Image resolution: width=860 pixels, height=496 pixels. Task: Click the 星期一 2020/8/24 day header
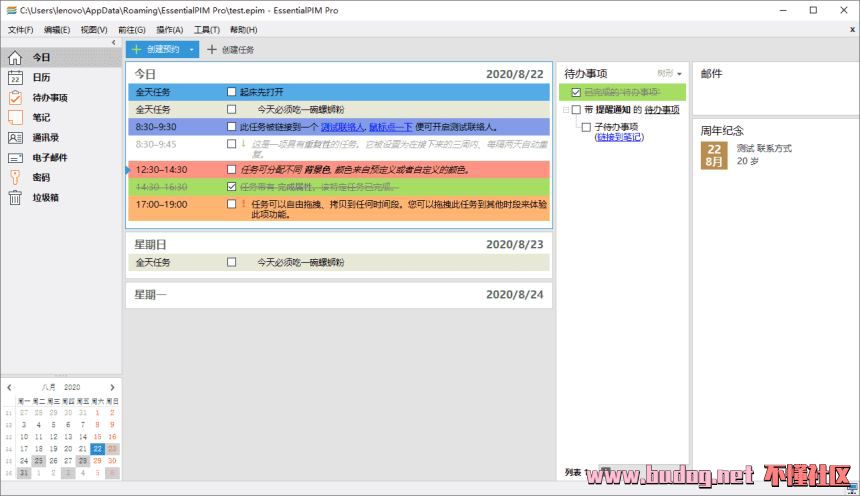click(x=339, y=295)
